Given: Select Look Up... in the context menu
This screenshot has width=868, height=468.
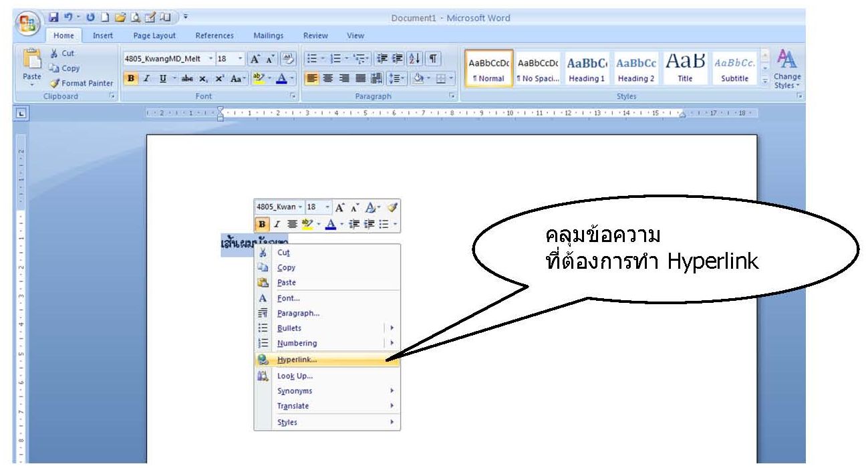Looking at the screenshot, I should click(327, 376).
